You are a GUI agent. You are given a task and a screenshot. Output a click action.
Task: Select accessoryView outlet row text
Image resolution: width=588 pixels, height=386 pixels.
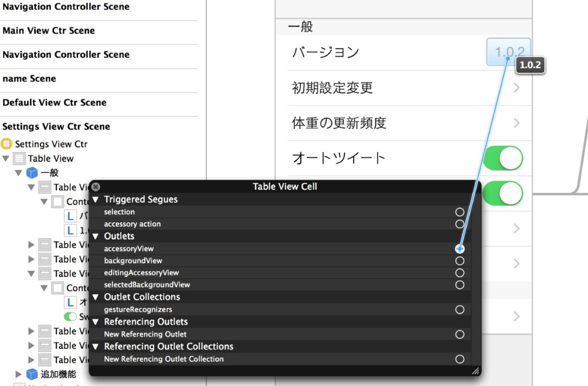coord(129,249)
